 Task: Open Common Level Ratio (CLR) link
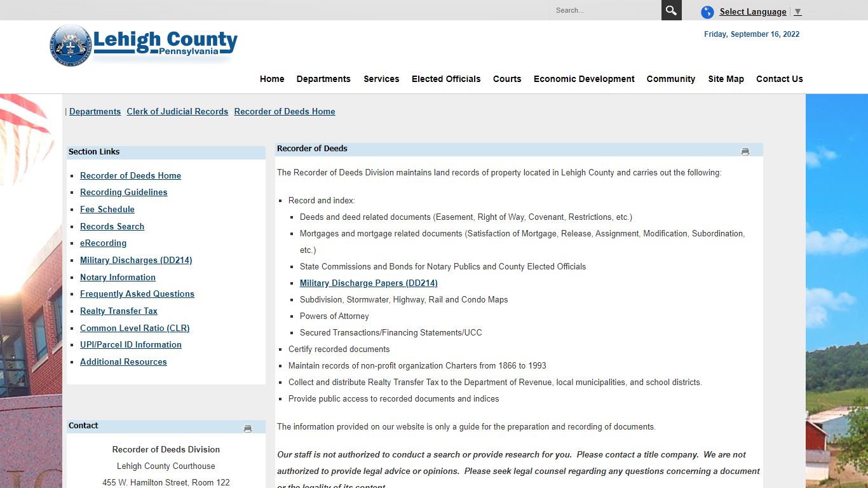pyautogui.click(x=135, y=328)
